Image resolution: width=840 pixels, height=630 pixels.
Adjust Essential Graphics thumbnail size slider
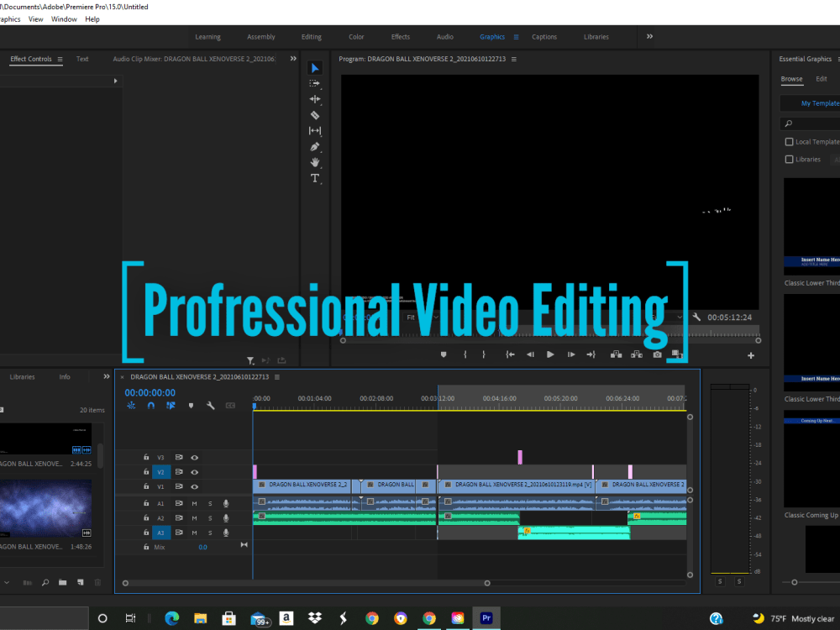(x=795, y=582)
